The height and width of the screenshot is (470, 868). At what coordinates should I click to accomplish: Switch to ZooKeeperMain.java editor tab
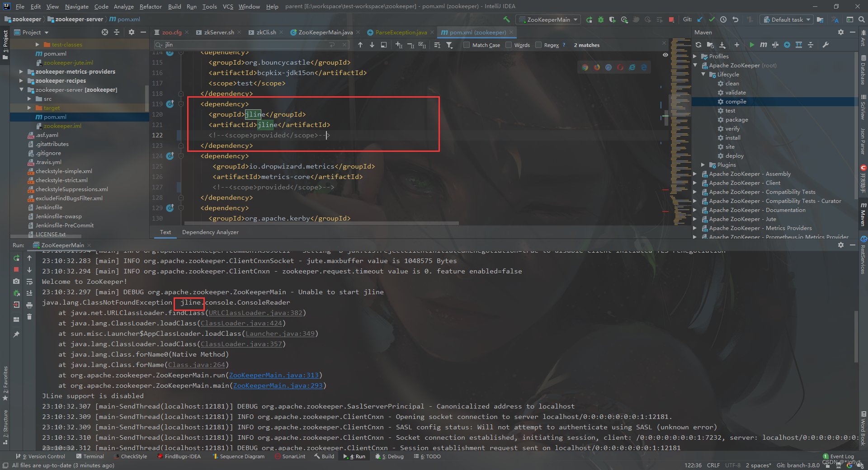pos(325,32)
